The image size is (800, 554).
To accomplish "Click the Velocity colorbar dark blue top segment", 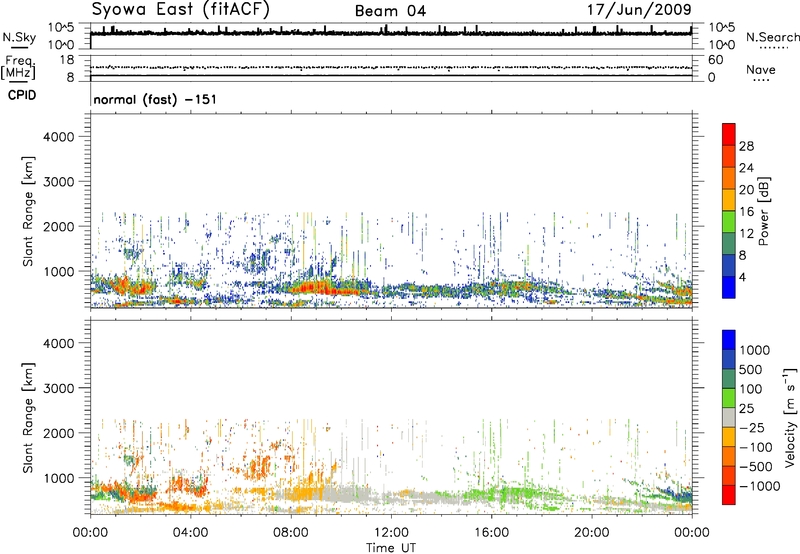I will click(x=729, y=340).
